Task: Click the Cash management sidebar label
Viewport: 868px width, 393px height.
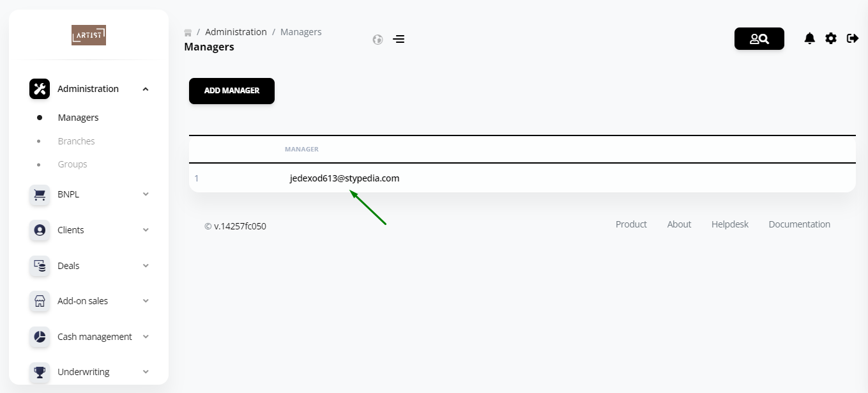Action: pos(95,337)
